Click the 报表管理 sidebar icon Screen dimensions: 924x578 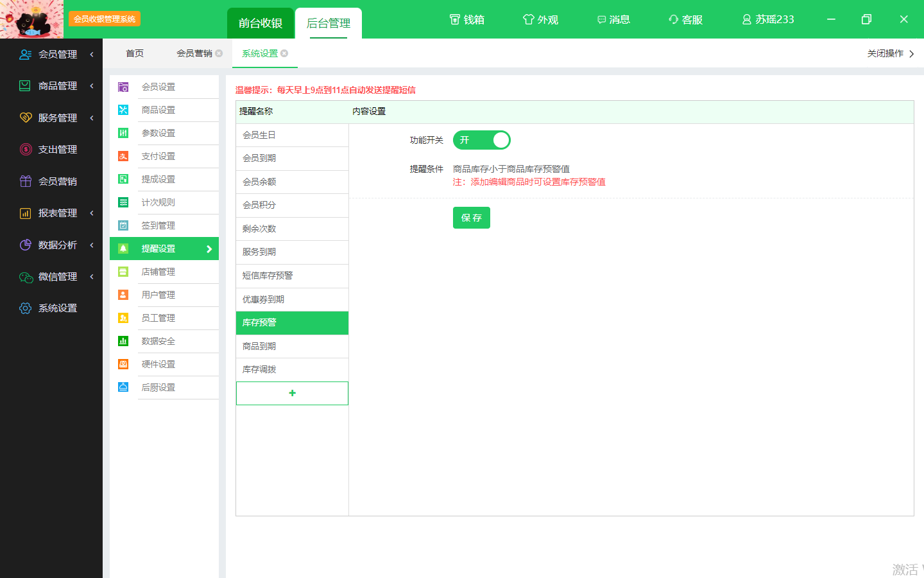pos(25,213)
